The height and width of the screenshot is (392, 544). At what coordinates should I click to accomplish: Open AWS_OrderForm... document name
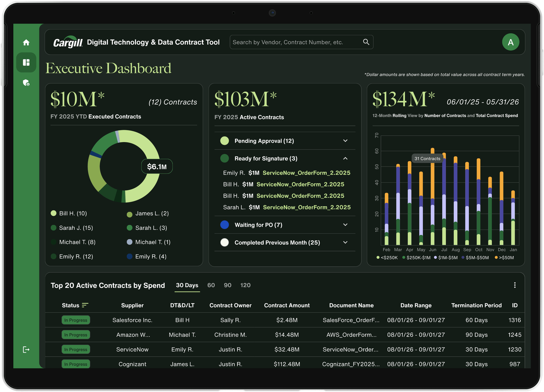pos(351,335)
